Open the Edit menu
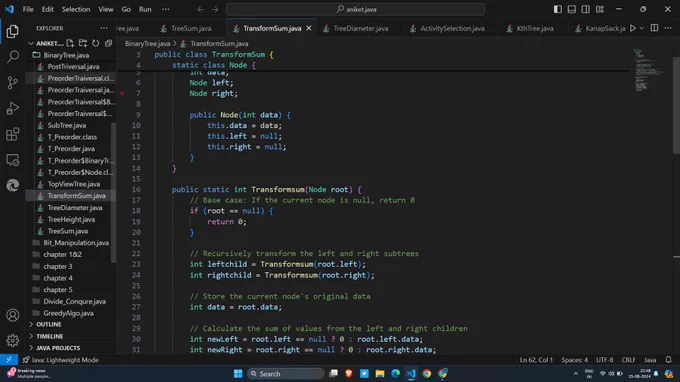The width and height of the screenshot is (680, 382). (48, 9)
